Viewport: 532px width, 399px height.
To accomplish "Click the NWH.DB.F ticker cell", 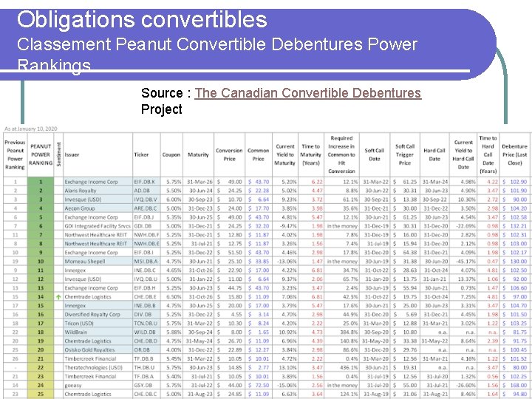I will [146, 235].
